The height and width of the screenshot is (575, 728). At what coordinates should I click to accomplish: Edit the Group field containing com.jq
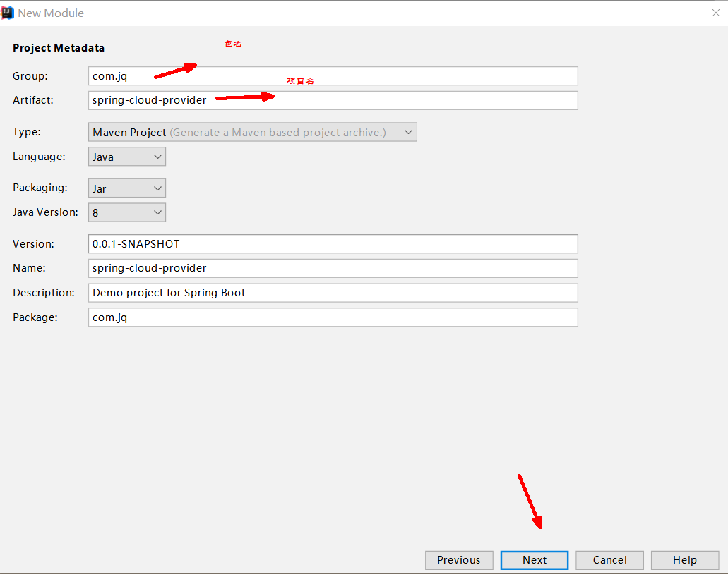(x=333, y=76)
